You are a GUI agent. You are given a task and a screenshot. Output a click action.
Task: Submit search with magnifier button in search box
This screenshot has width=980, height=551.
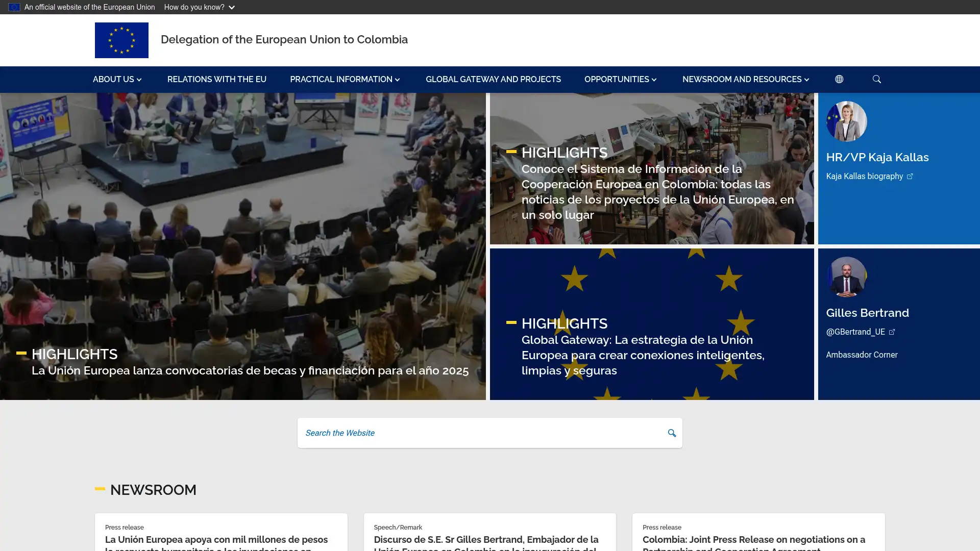pos(671,433)
